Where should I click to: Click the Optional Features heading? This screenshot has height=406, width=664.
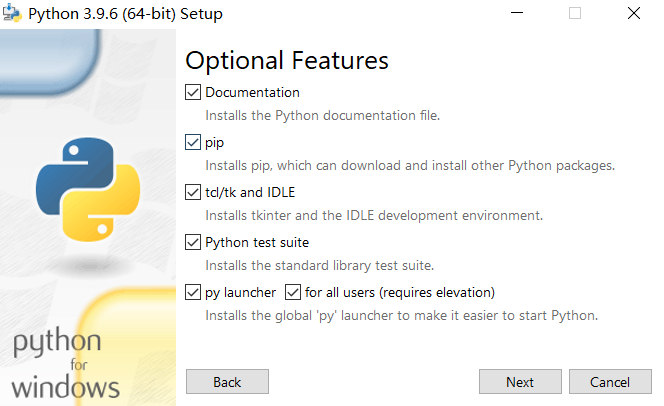pos(287,61)
